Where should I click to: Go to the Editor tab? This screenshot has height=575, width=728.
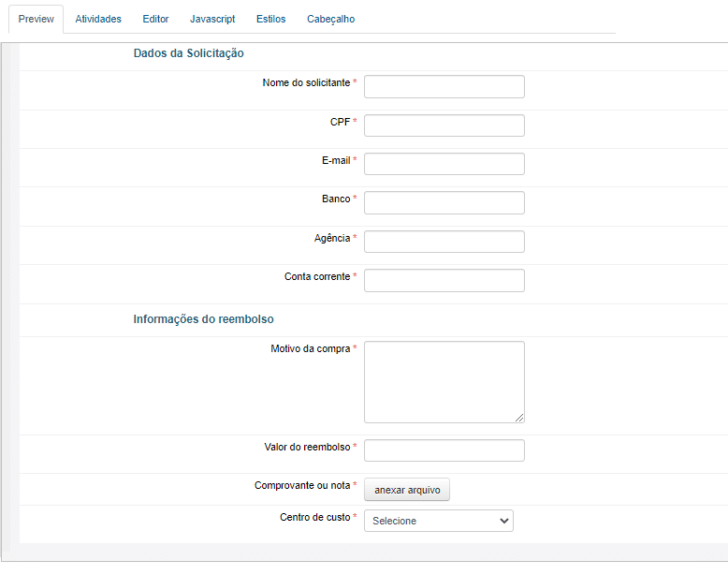(x=155, y=19)
